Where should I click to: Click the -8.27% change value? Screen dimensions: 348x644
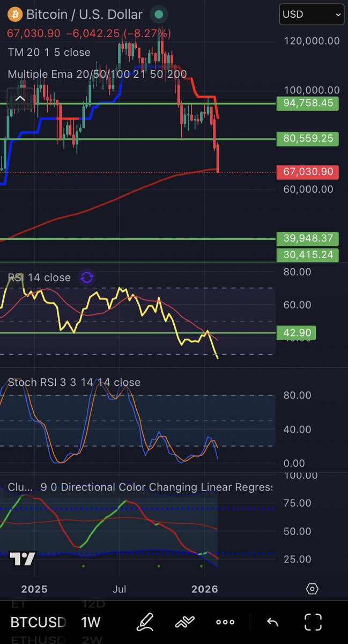coord(148,33)
